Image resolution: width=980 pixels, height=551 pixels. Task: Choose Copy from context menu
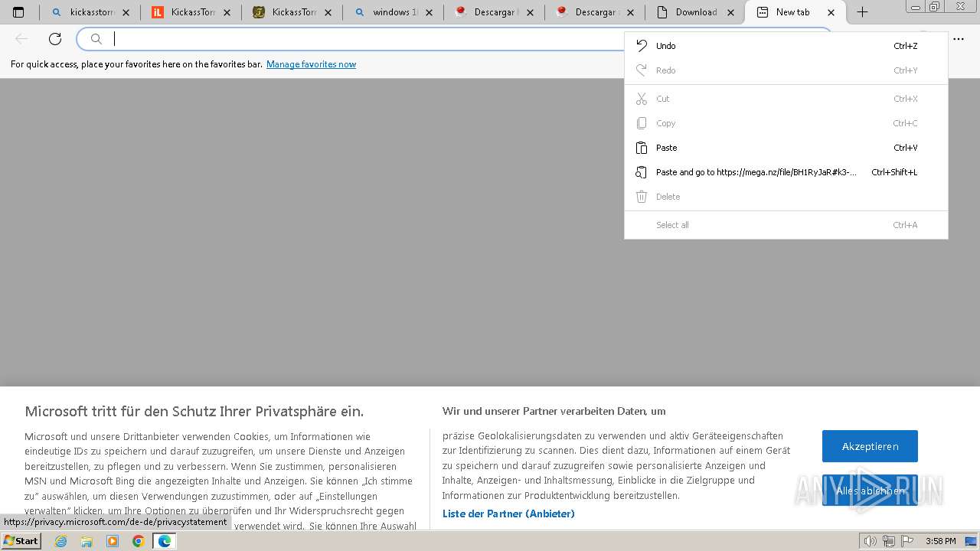(786, 123)
